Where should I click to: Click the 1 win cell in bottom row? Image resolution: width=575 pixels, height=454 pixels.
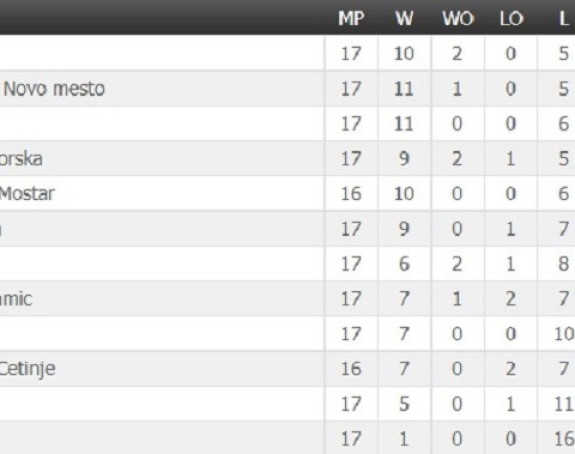tap(404, 439)
